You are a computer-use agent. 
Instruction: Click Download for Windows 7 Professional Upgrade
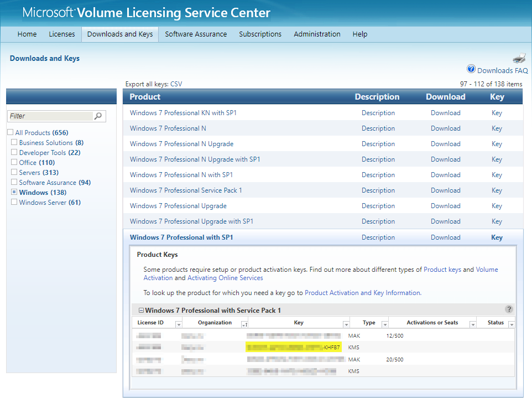point(446,206)
